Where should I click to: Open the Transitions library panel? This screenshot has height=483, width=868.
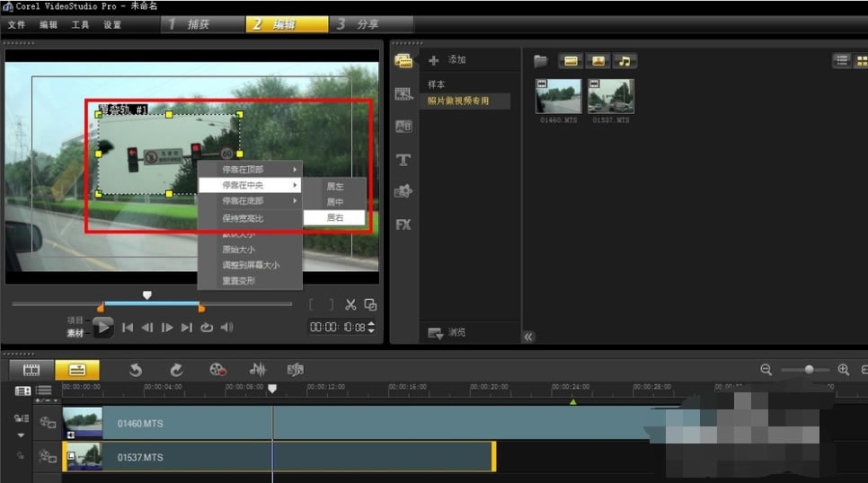(403, 127)
